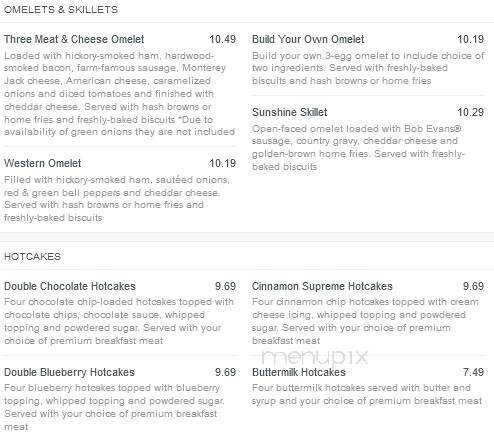Click the Western Omelet description paragraph
This screenshot has height=440, width=494.
click(x=117, y=198)
